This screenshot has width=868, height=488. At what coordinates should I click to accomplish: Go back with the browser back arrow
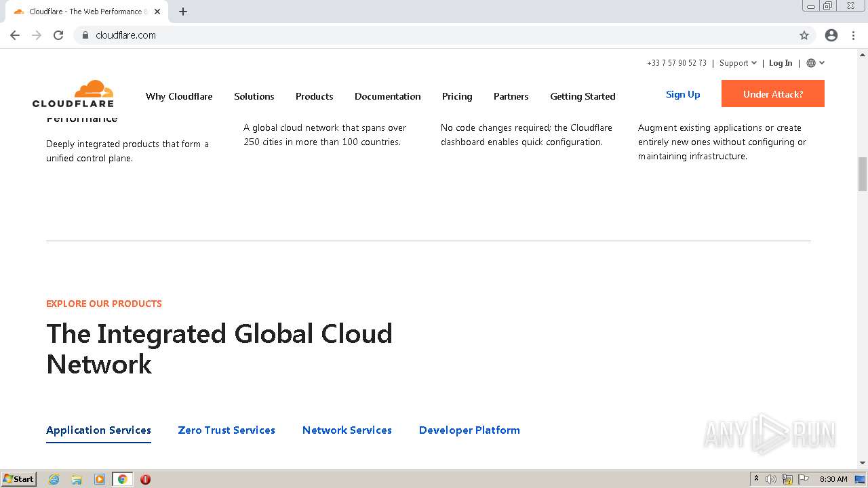tap(15, 35)
